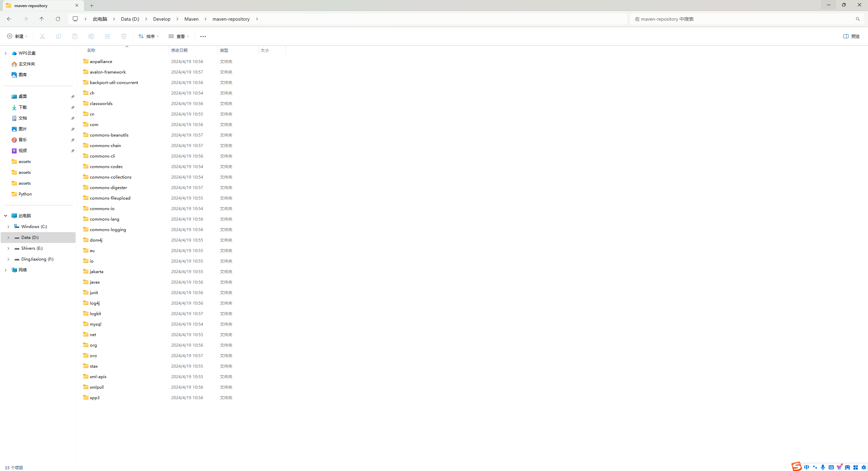The image size is (868, 471).
Task: Expand the WPS云盘 tree node
Action: pyautogui.click(x=5, y=53)
